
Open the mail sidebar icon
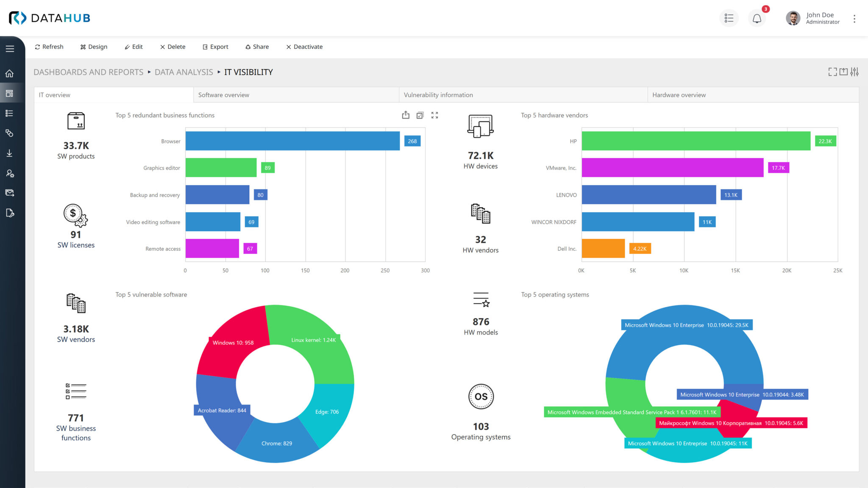(x=10, y=193)
